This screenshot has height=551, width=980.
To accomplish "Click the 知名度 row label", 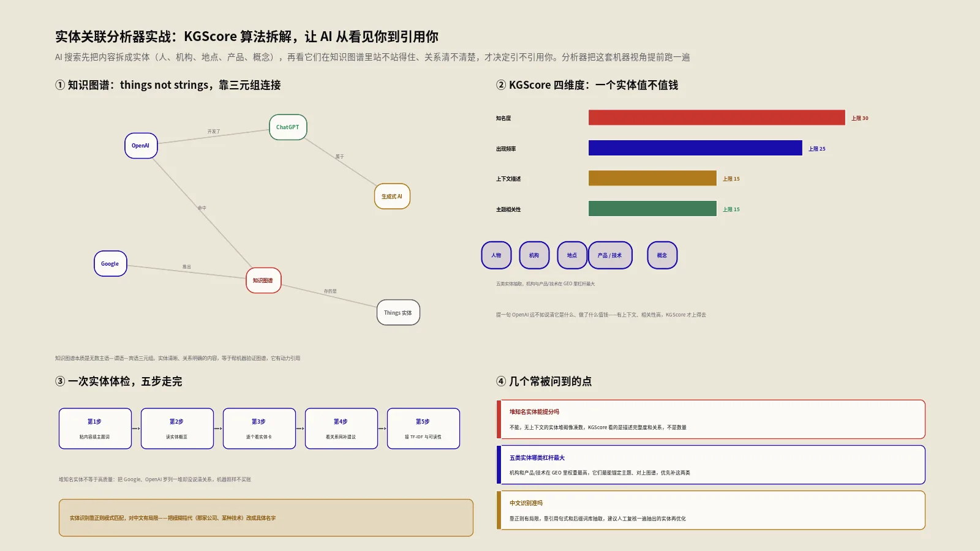I will (x=503, y=118).
